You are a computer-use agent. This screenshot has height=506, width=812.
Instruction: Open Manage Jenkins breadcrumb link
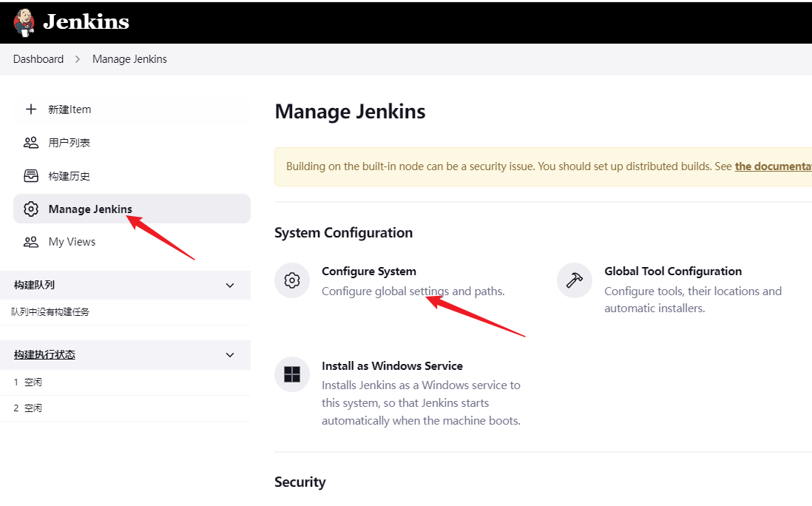pos(129,59)
